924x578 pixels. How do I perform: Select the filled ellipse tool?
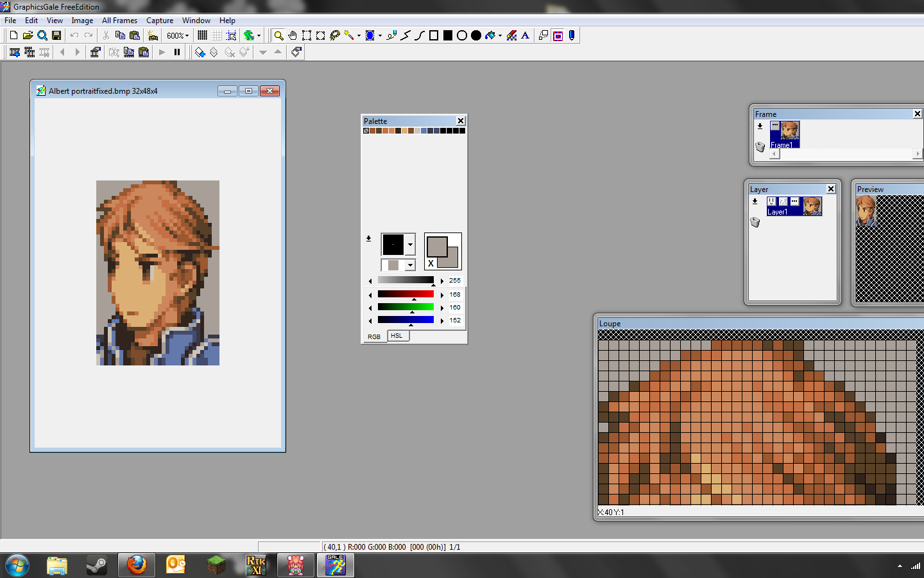point(476,35)
